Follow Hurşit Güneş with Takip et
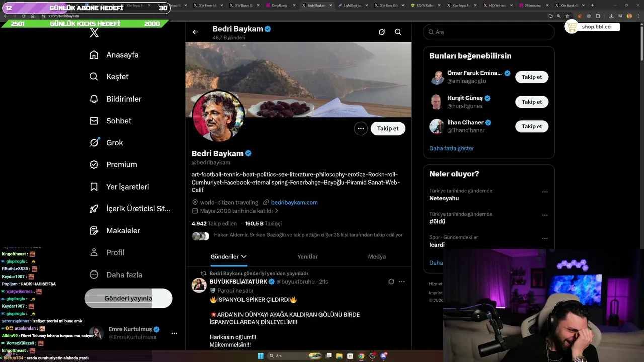The width and height of the screenshot is (644, 362). coord(532,102)
